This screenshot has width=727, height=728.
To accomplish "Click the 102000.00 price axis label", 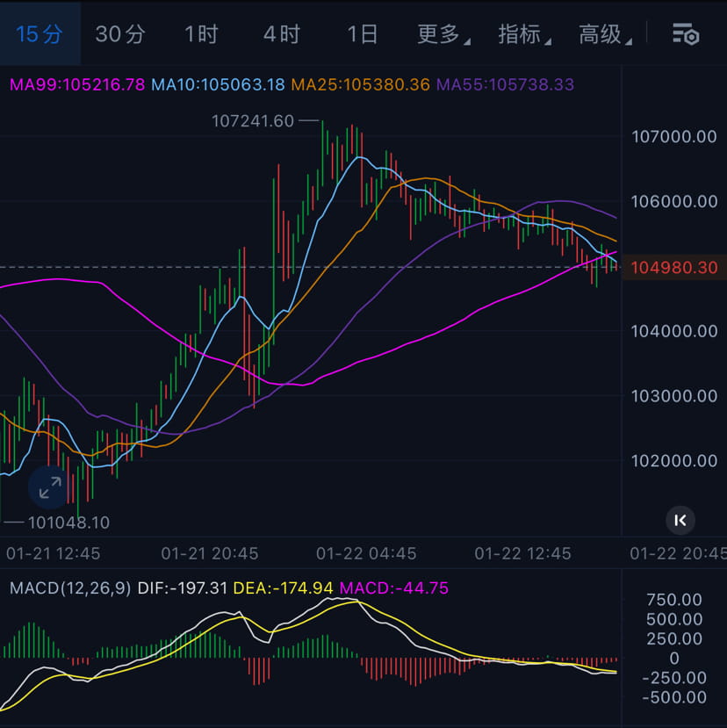I will (x=674, y=461).
